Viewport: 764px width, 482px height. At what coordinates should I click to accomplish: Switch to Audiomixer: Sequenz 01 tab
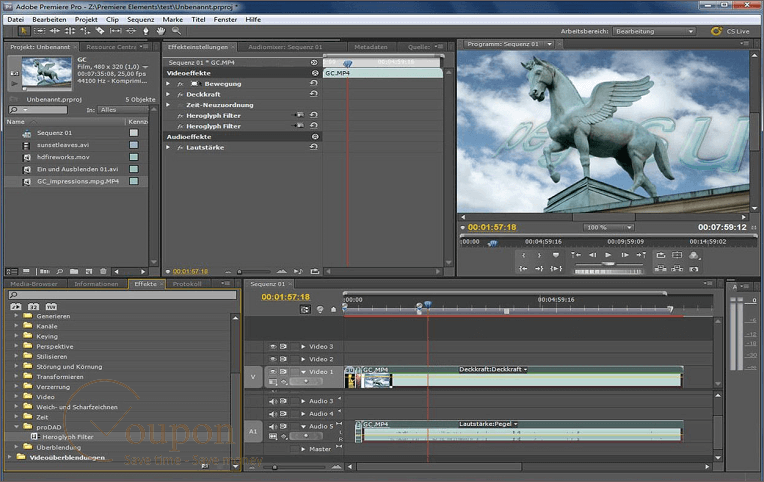tap(285, 47)
